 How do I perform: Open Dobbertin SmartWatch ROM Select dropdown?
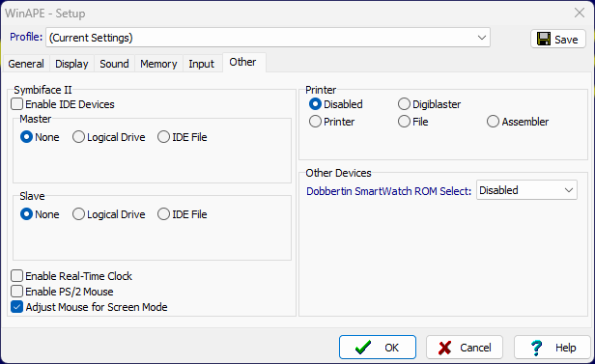[526, 190]
